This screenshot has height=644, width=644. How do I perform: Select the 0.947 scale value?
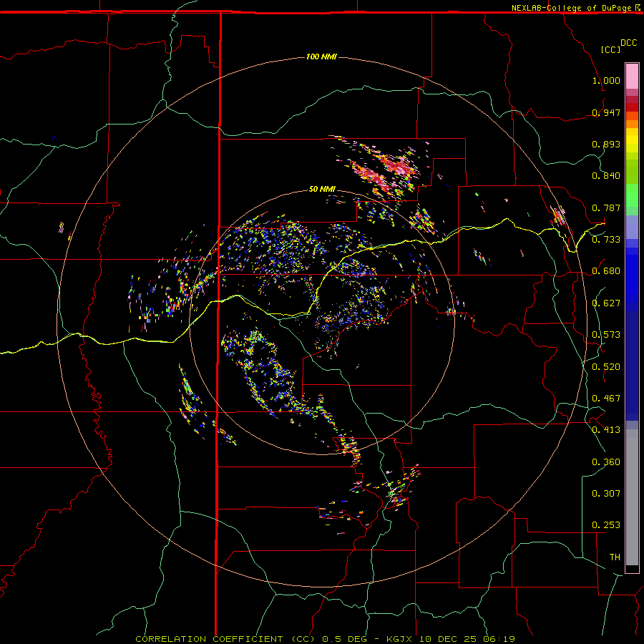(x=606, y=112)
